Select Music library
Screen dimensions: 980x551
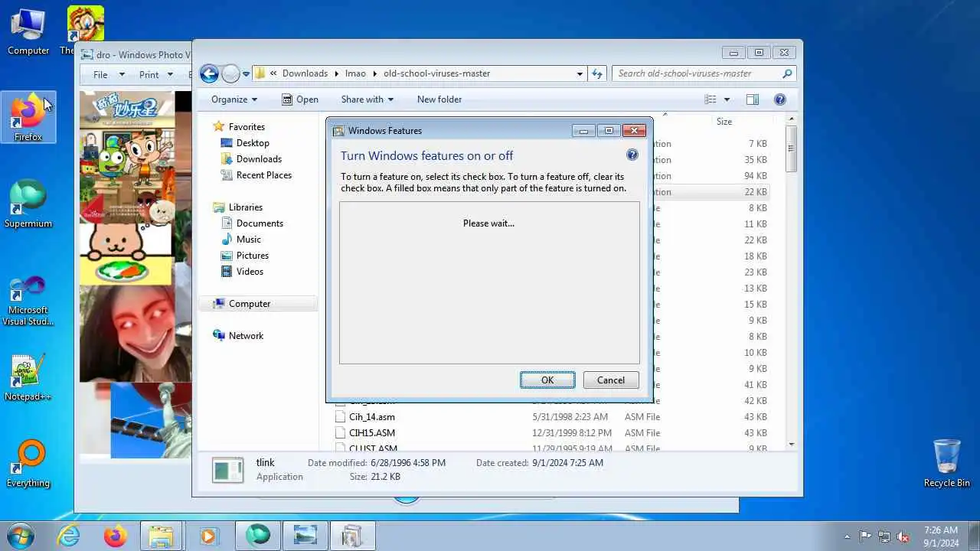[249, 240]
